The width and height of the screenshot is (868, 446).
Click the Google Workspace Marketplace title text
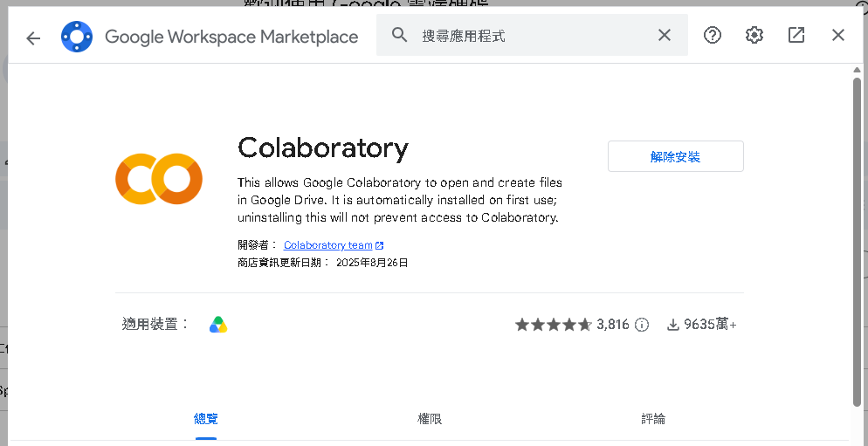coord(231,37)
